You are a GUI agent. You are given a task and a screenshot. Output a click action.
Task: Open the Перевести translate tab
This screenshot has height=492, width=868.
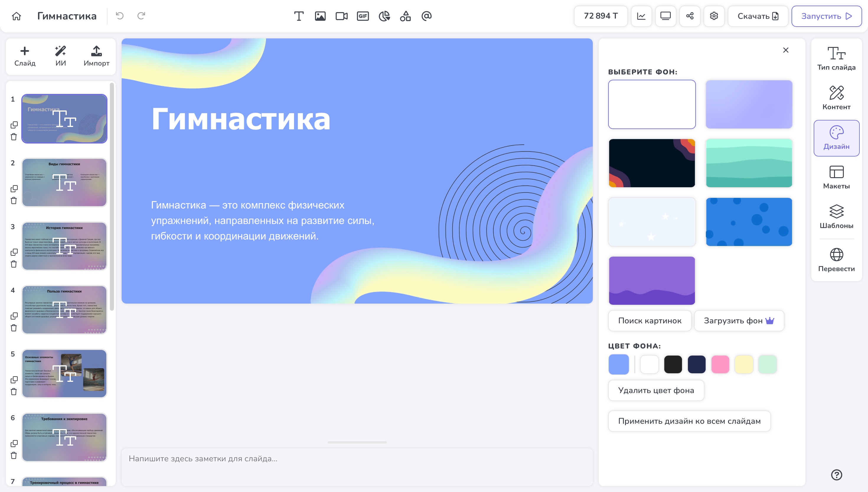pos(836,260)
